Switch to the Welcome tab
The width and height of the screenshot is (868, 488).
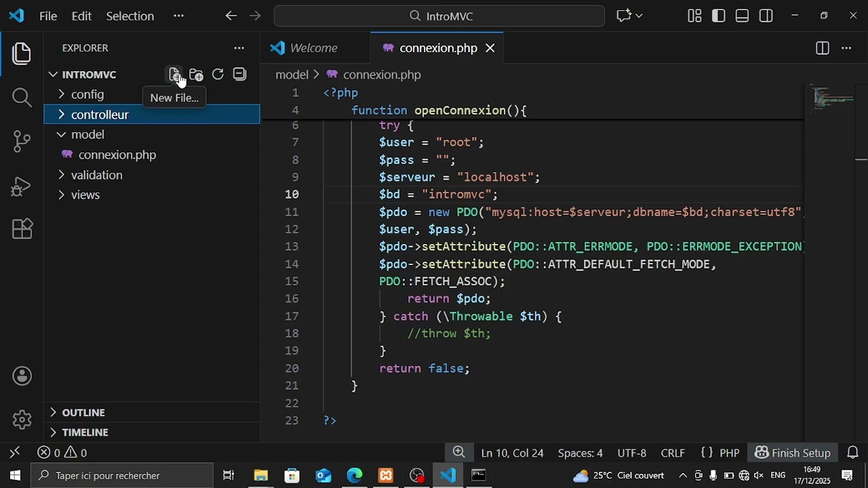coord(315,48)
